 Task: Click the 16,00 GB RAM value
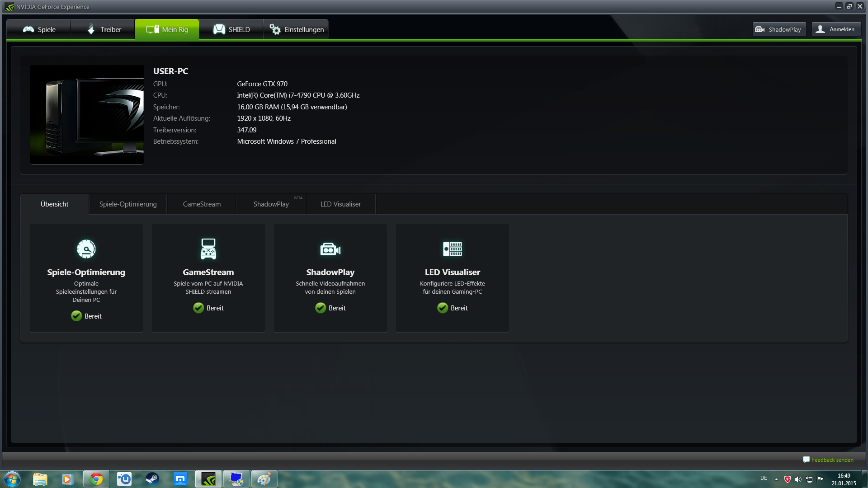pos(292,107)
